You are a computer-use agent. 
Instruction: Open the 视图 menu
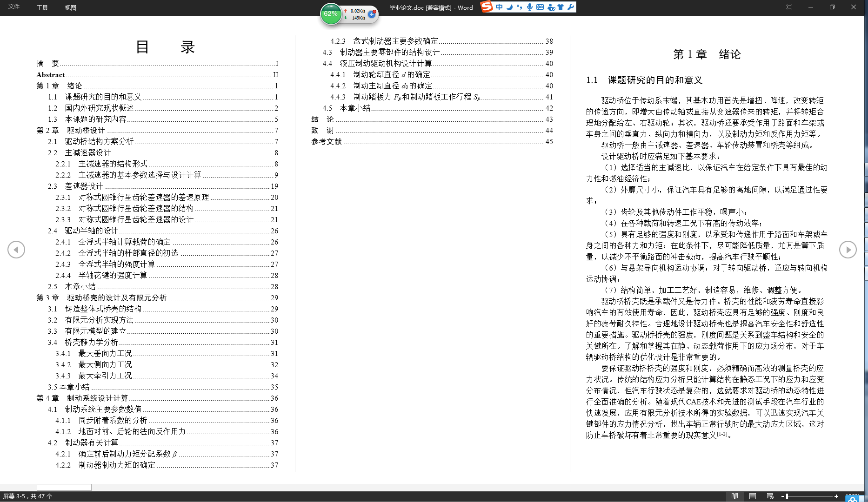(x=71, y=7)
